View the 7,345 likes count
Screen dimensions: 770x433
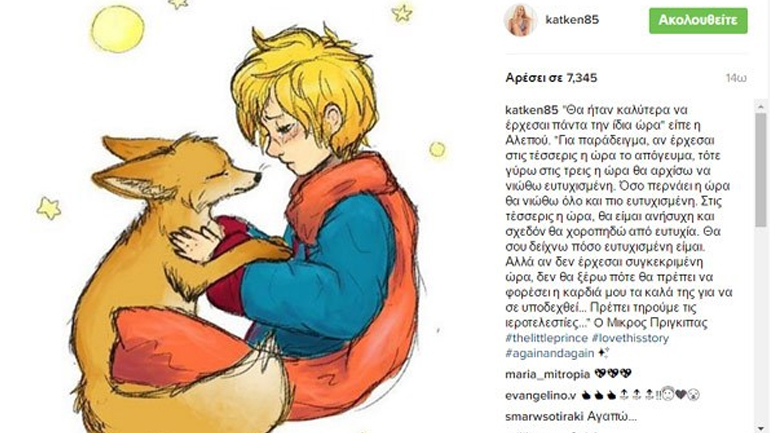tap(551, 78)
